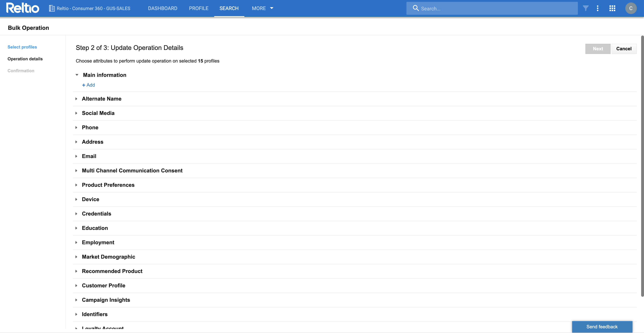Click the Select profiles step link
This screenshot has width=644, height=333.
point(22,47)
